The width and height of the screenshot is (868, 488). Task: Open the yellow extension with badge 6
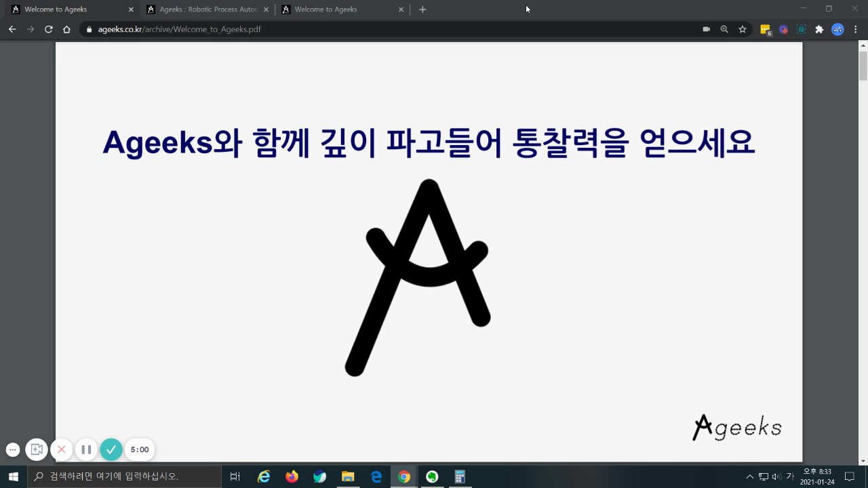[766, 30]
